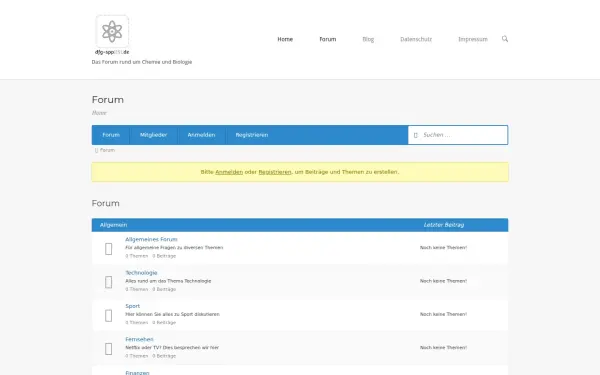
Task: Open the Fernsehen forum link
Action: click(x=139, y=339)
